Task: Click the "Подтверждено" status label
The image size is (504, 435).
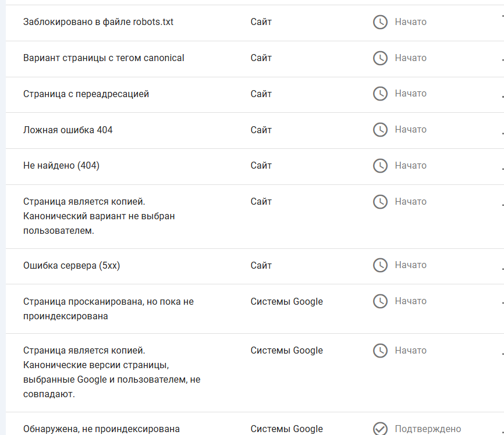Action: coord(428,429)
